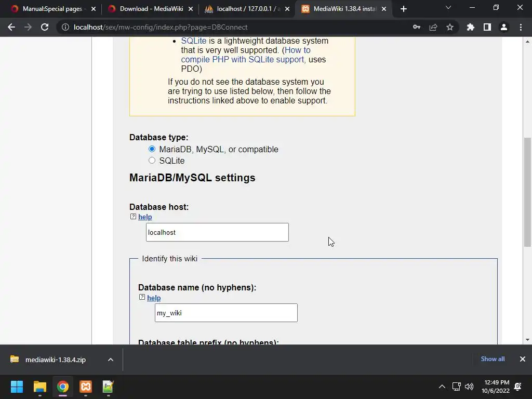Switch to the Manual:Special pages tab

pyautogui.click(x=52, y=9)
